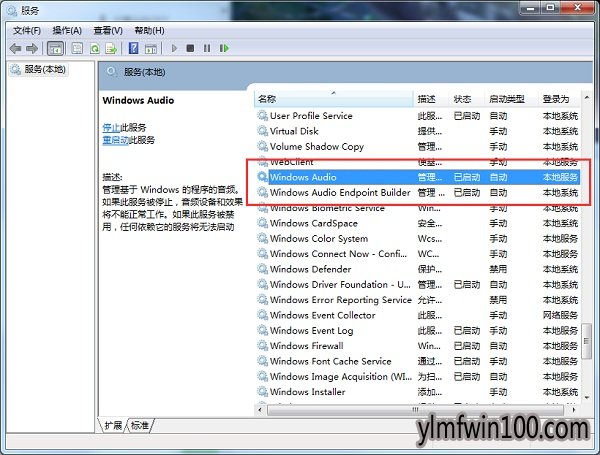Image resolution: width=600 pixels, height=455 pixels.
Task: Click the horizontal scrollbar right arrow
Action: 574,410
